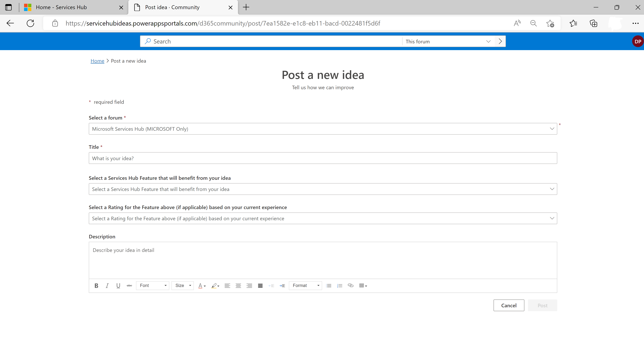The image size is (644, 343).
Task: Align description text right
Action: click(x=249, y=286)
